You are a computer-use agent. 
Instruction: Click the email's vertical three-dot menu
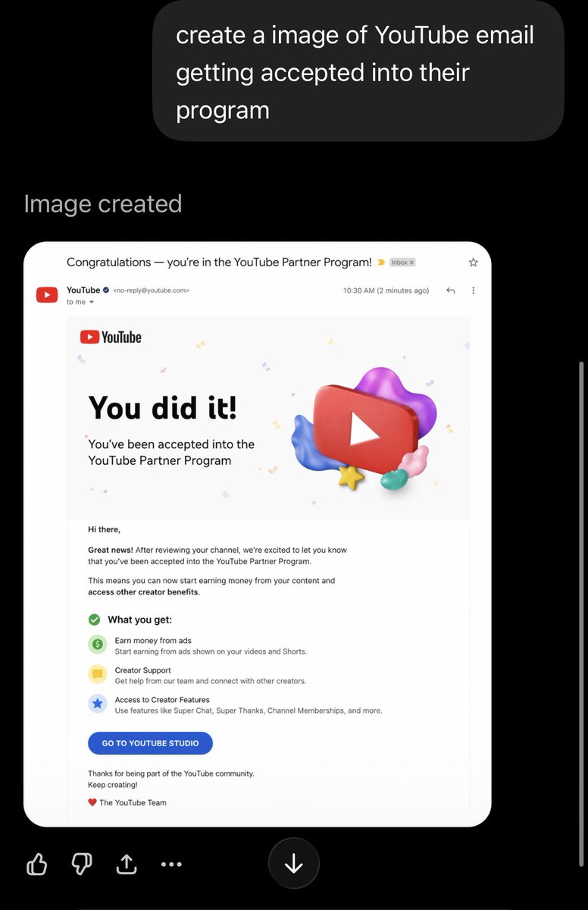(x=474, y=290)
